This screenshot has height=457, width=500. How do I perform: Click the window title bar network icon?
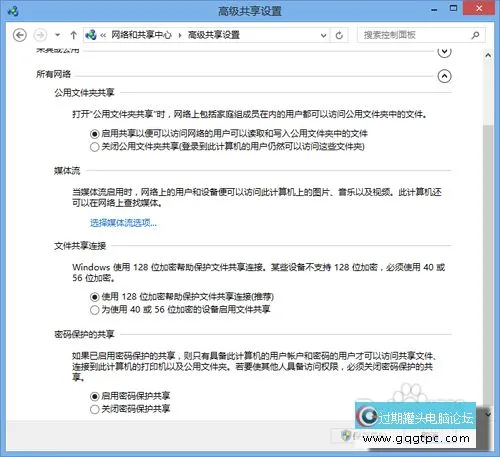[13, 11]
